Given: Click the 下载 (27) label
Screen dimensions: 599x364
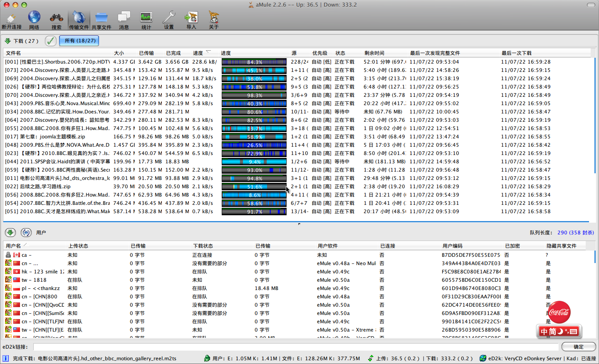Looking at the screenshot, I should [x=26, y=41].
